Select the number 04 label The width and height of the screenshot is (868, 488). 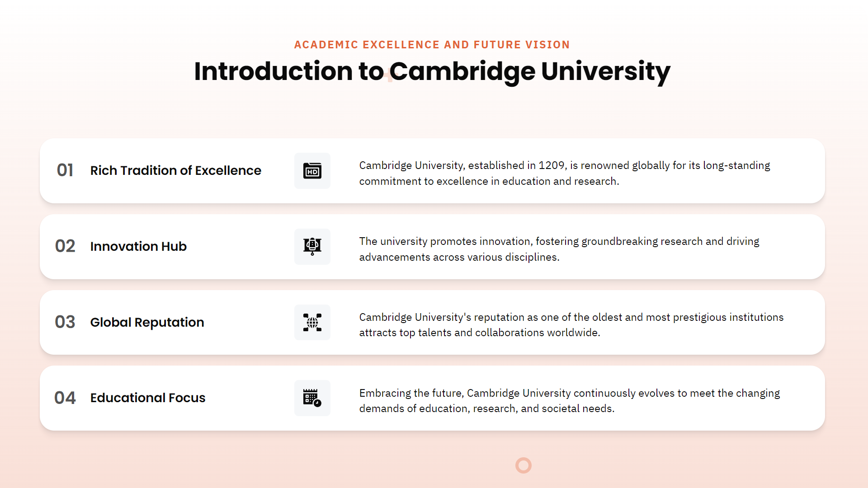(65, 398)
